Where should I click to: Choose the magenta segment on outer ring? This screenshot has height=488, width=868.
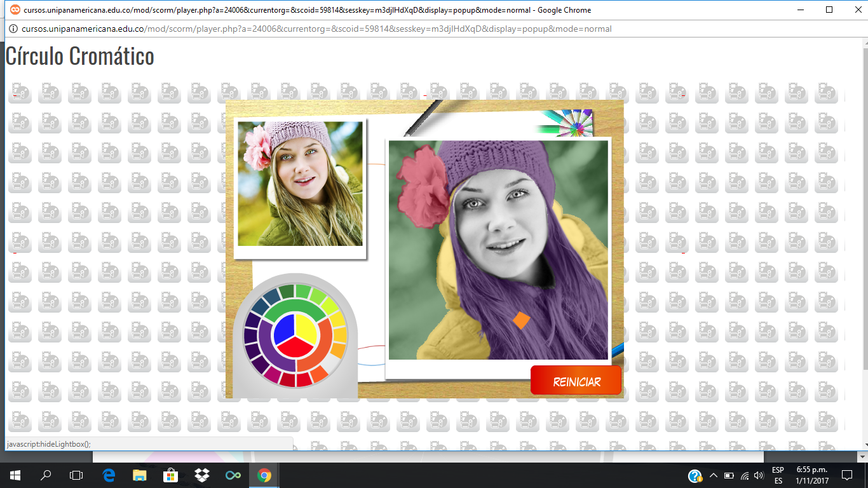(x=273, y=374)
